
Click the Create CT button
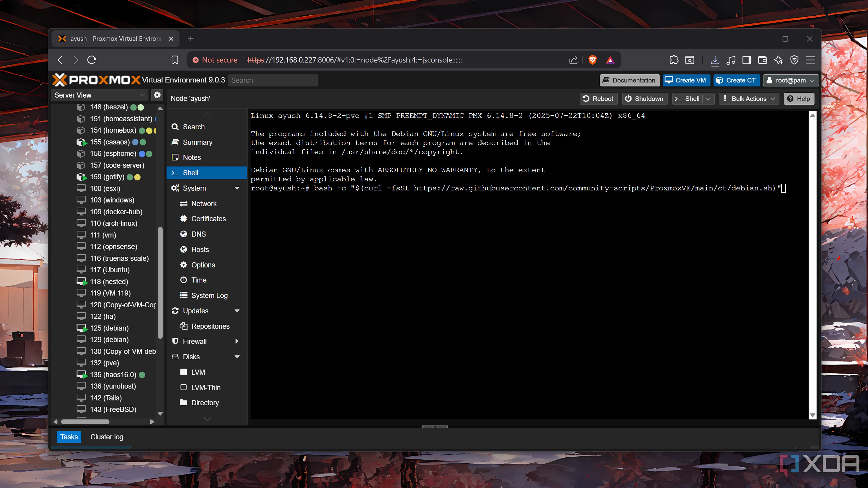pyautogui.click(x=736, y=80)
